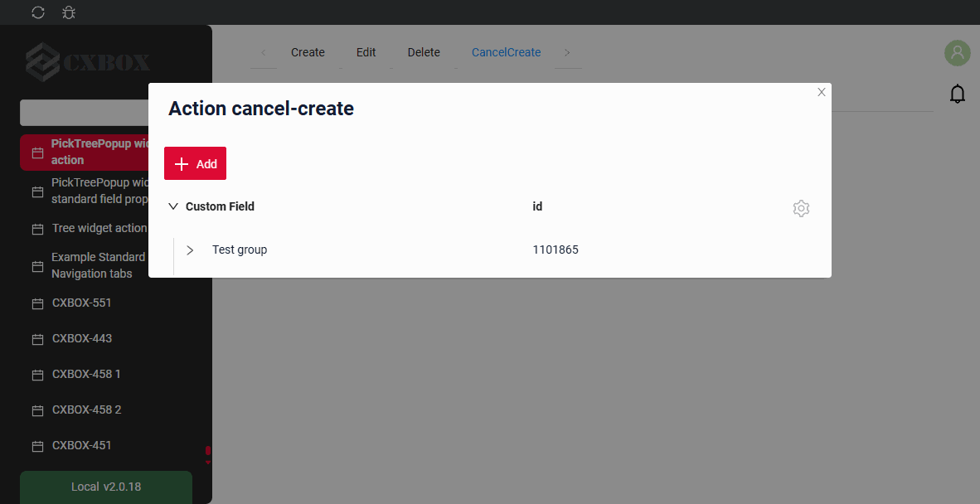Screen dimensions: 980x504
Task: Collapse the Custom Field header chevron
Action: click(x=173, y=206)
